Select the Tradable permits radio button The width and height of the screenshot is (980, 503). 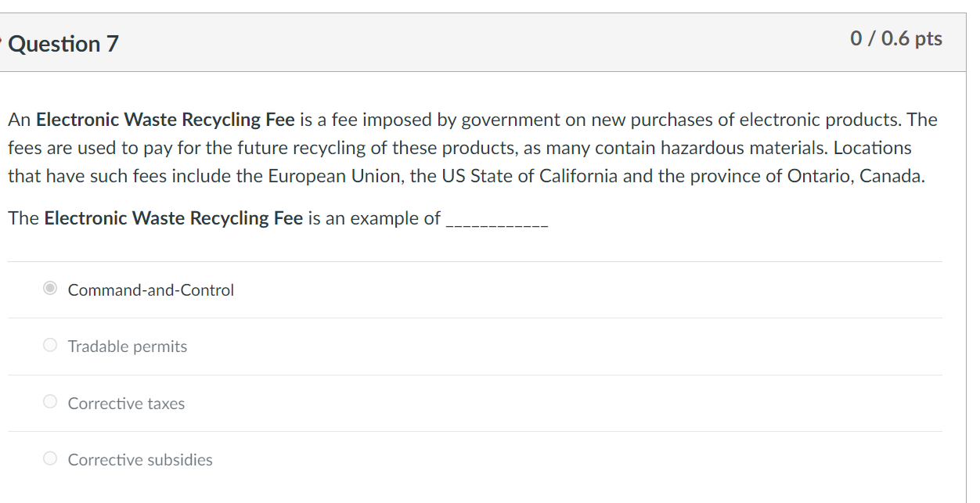point(49,344)
